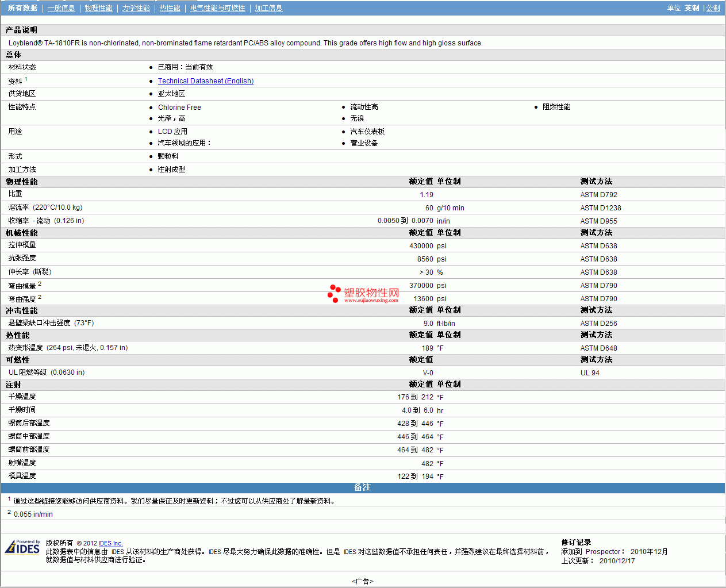Image resolution: width=726 pixels, height=588 pixels.
Task: Click the 干燥时间 value 4.0 到 6.0
Action: click(418, 410)
